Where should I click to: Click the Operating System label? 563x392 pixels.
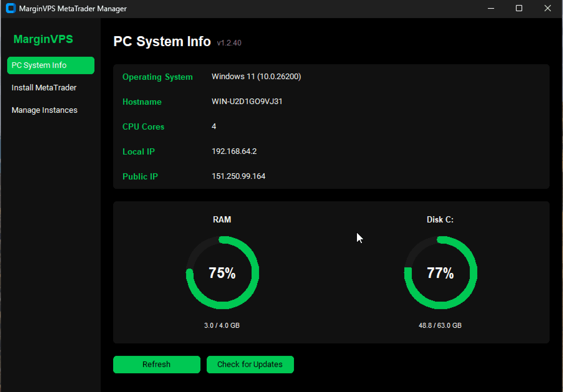pos(157,77)
